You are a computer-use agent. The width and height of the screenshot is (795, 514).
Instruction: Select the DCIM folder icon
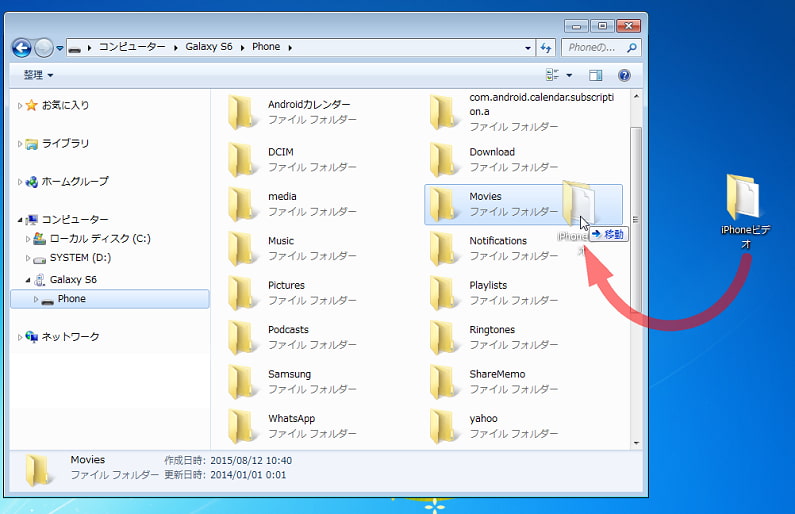tap(241, 160)
